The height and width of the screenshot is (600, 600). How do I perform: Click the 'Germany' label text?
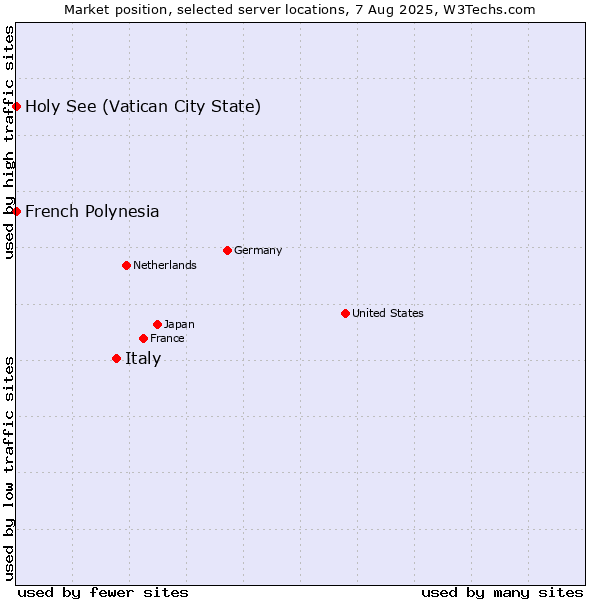click(x=258, y=250)
